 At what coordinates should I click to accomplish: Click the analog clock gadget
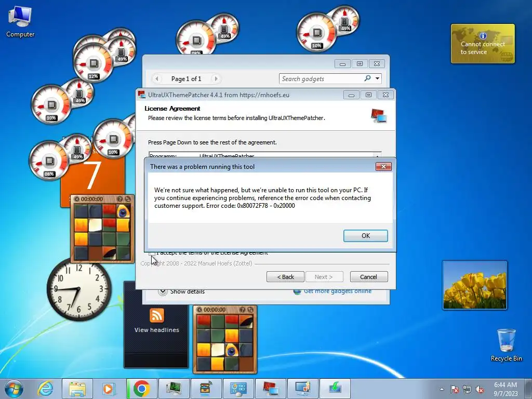[79, 289]
